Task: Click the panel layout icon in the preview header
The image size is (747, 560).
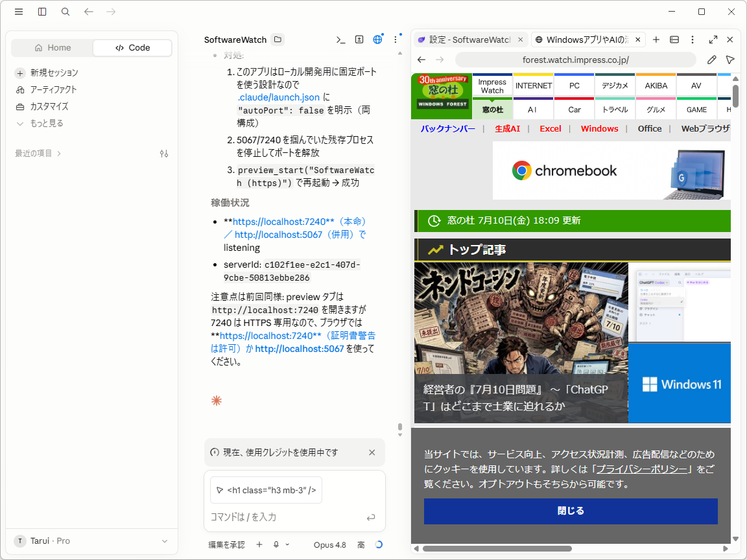Action: (x=674, y=40)
